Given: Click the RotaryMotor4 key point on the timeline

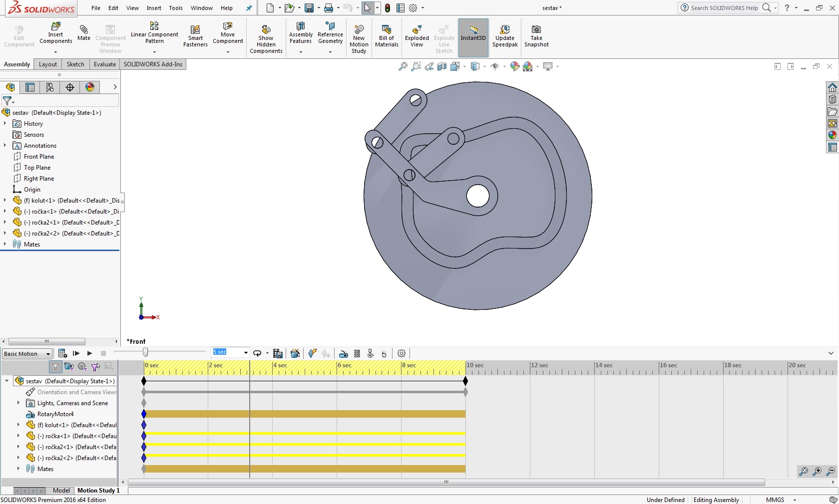Looking at the screenshot, I should point(144,414).
